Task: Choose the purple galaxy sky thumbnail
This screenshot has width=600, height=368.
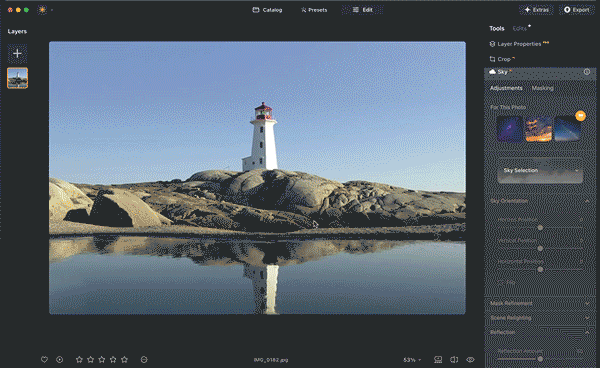Action: (510, 129)
